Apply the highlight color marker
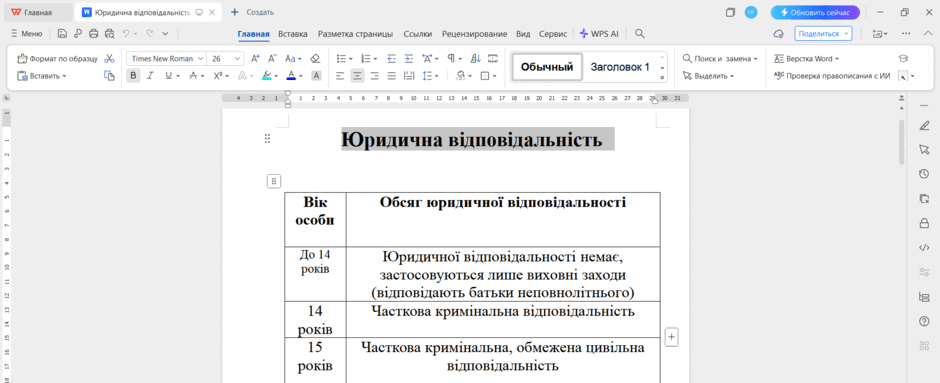 (267, 76)
